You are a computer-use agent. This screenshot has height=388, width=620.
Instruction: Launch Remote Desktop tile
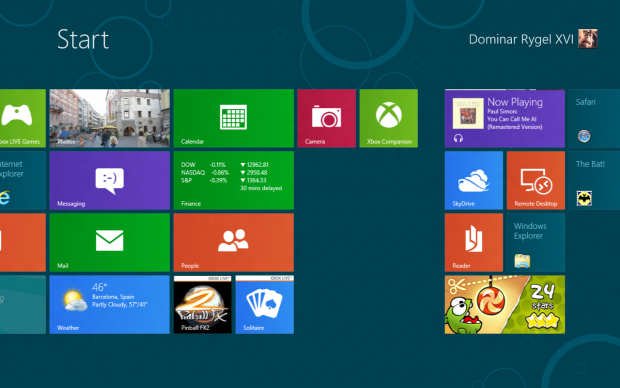536,180
